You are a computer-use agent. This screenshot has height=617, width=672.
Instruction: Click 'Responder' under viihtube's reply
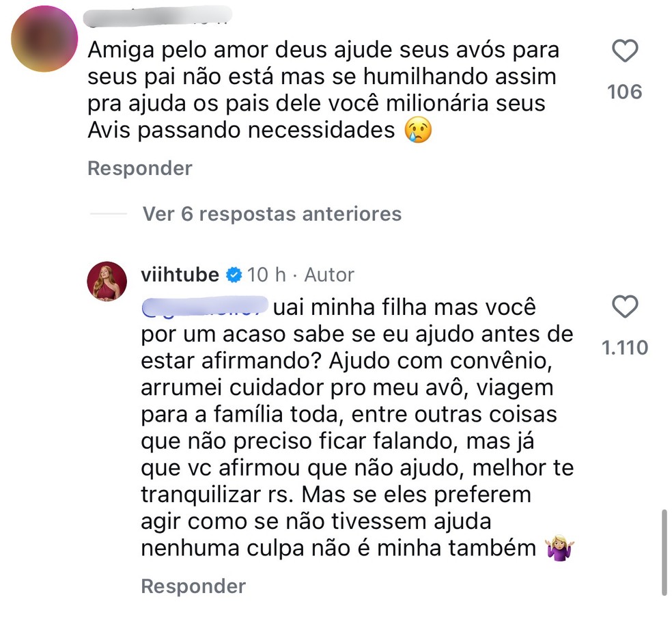(x=193, y=586)
